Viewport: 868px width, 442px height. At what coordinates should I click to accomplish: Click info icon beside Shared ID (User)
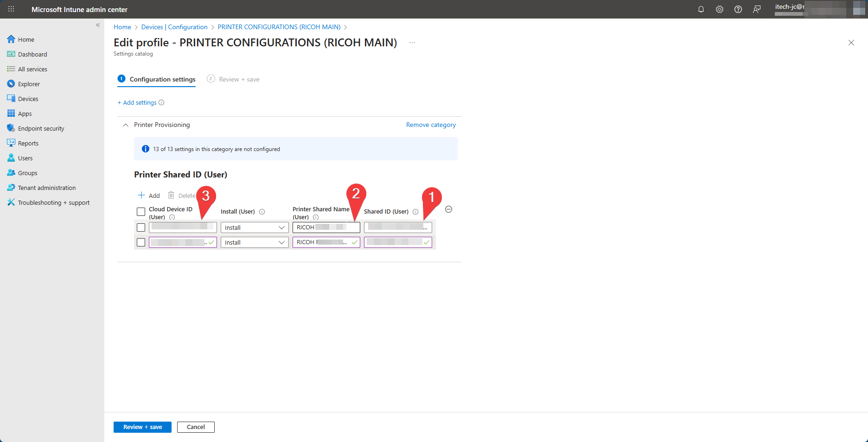tap(415, 212)
